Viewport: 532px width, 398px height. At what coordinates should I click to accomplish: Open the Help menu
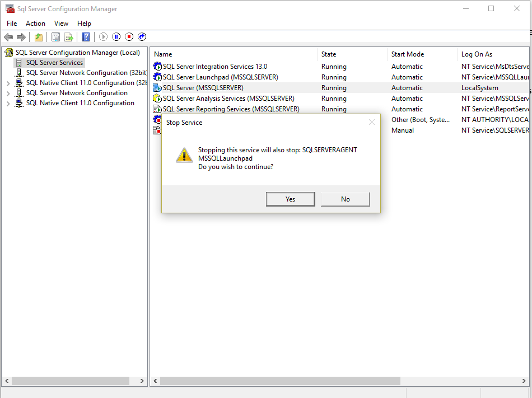(x=84, y=24)
